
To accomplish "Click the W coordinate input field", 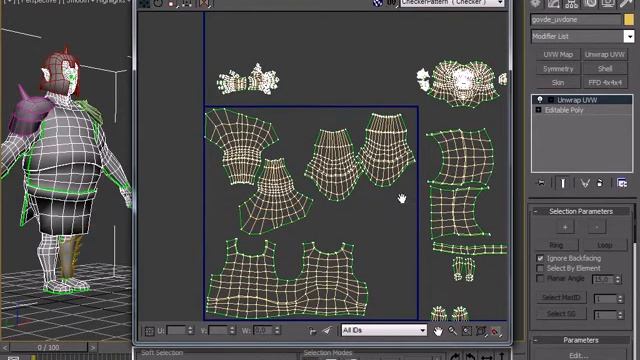I will (x=263, y=331).
